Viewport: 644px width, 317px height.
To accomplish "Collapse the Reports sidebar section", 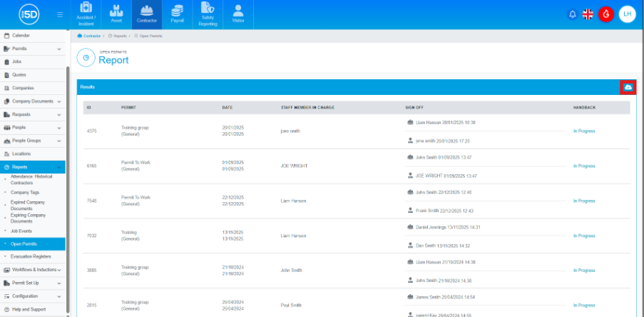I will [58, 167].
